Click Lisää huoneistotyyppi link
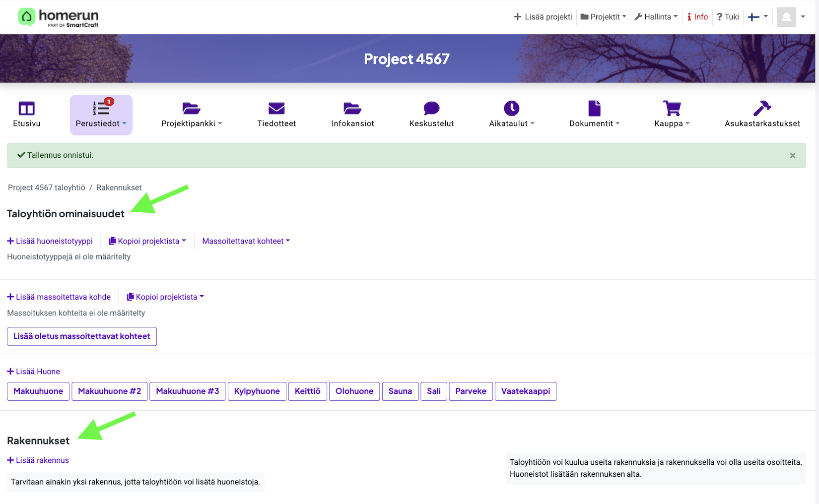This screenshot has width=819, height=504. click(50, 241)
